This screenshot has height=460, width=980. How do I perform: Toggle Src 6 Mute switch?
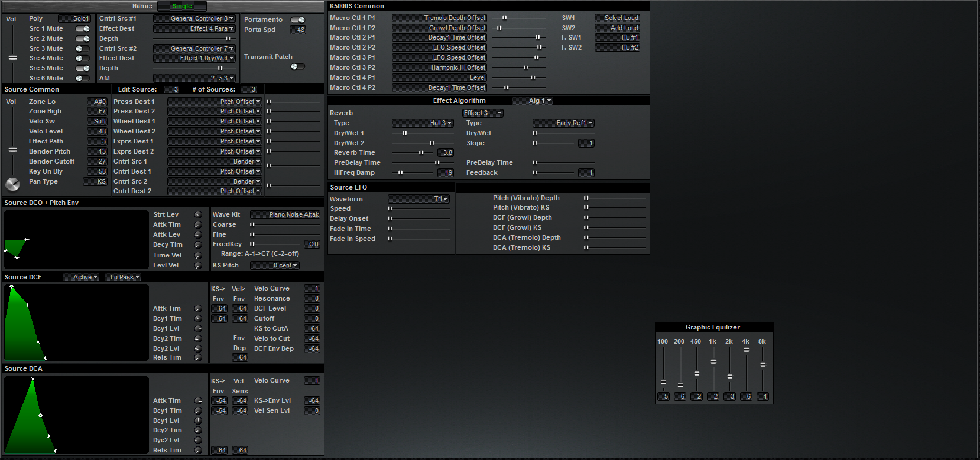coord(83,79)
